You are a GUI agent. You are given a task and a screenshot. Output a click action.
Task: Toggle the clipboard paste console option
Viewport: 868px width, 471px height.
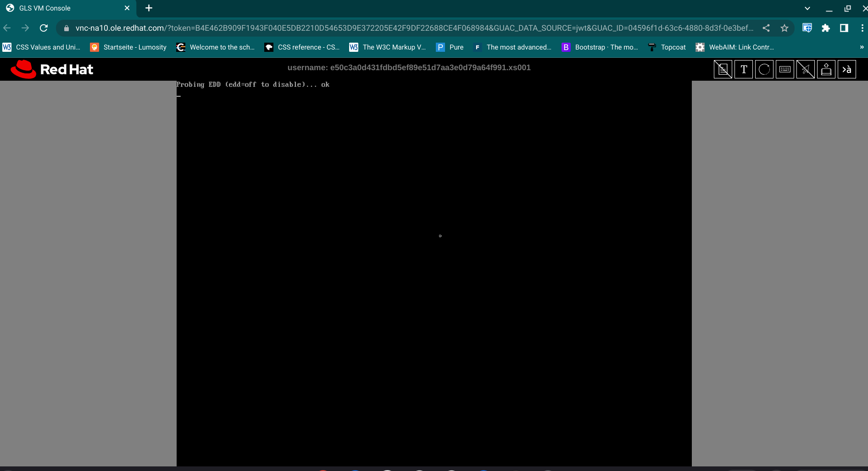pos(723,69)
